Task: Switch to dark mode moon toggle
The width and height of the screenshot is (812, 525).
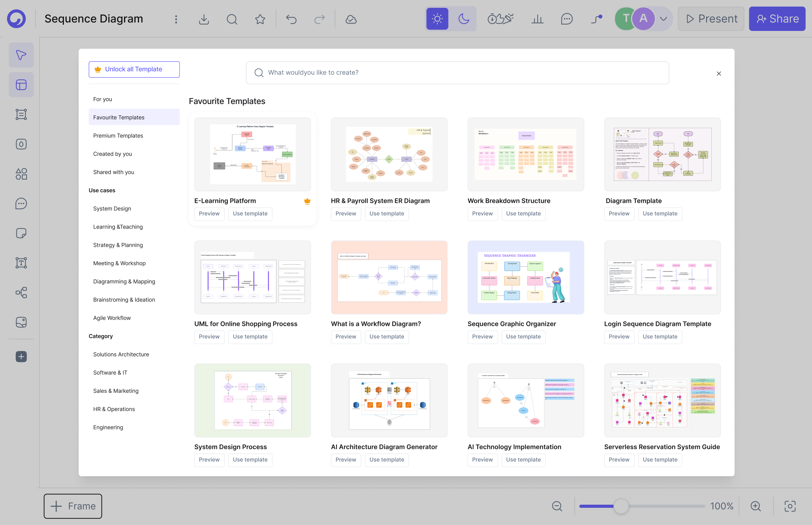Action: (463, 19)
